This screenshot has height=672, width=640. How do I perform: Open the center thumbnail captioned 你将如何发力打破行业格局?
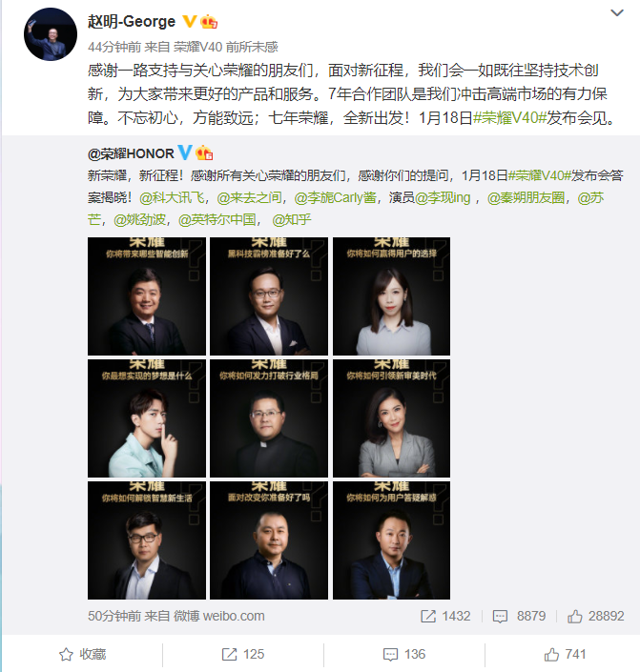(x=269, y=418)
